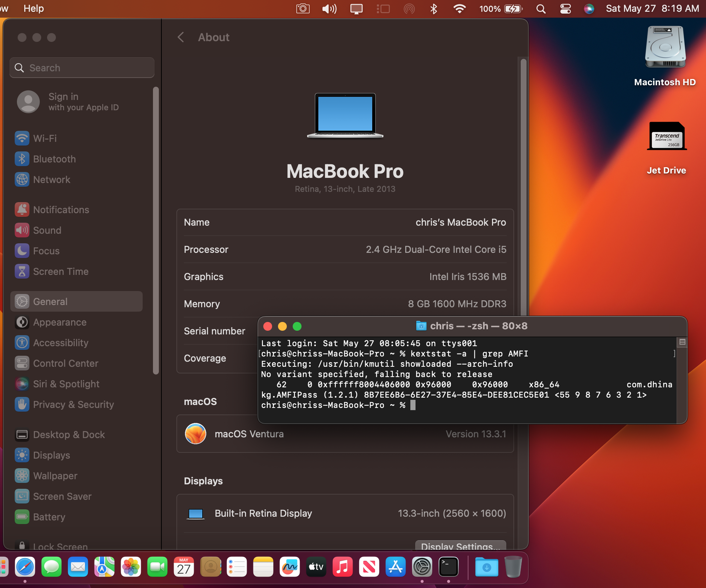Click the Built-in Retina Display row
Image resolution: width=706 pixels, height=588 pixels.
345,513
